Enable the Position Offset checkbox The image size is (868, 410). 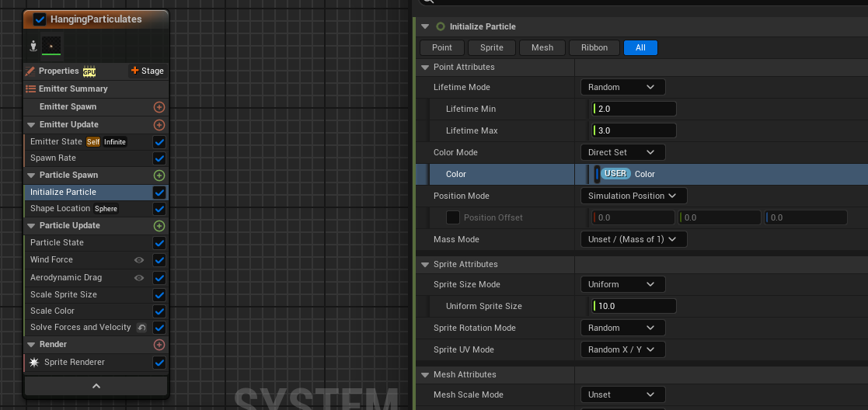coord(453,217)
